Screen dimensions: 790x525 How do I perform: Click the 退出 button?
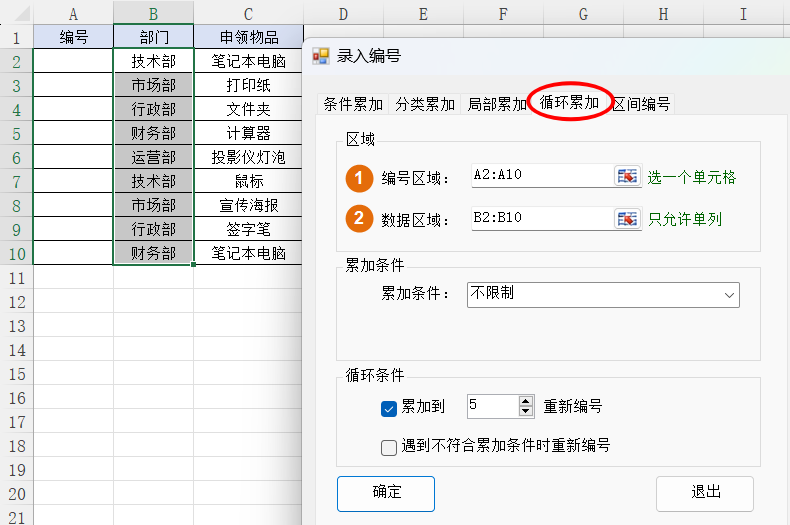point(705,494)
